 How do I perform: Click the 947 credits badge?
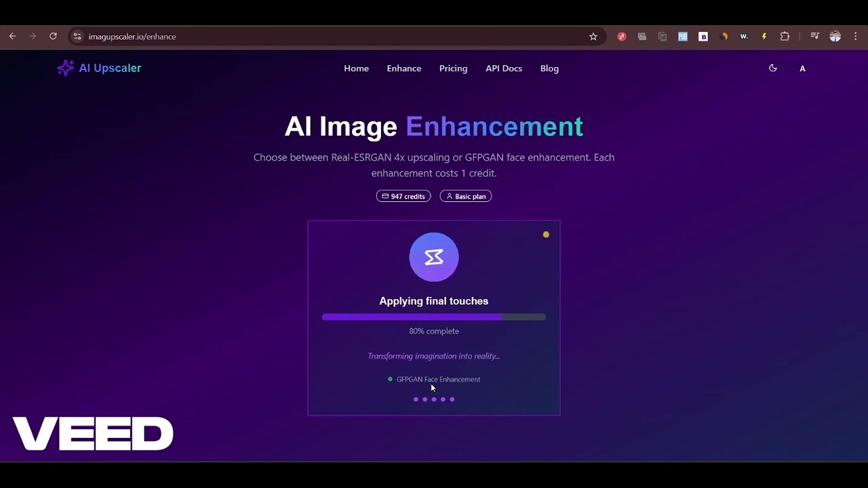(x=403, y=197)
